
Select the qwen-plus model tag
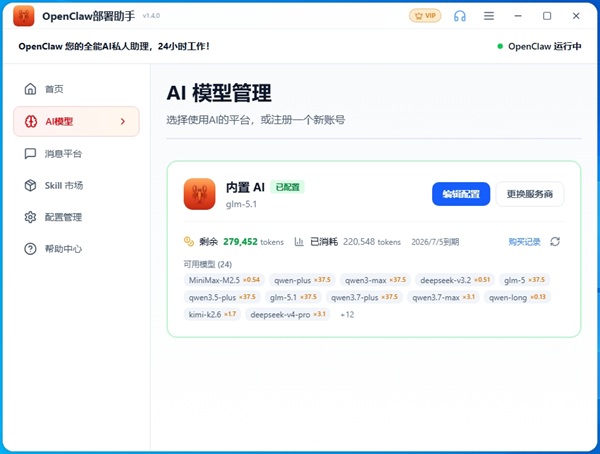302,280
